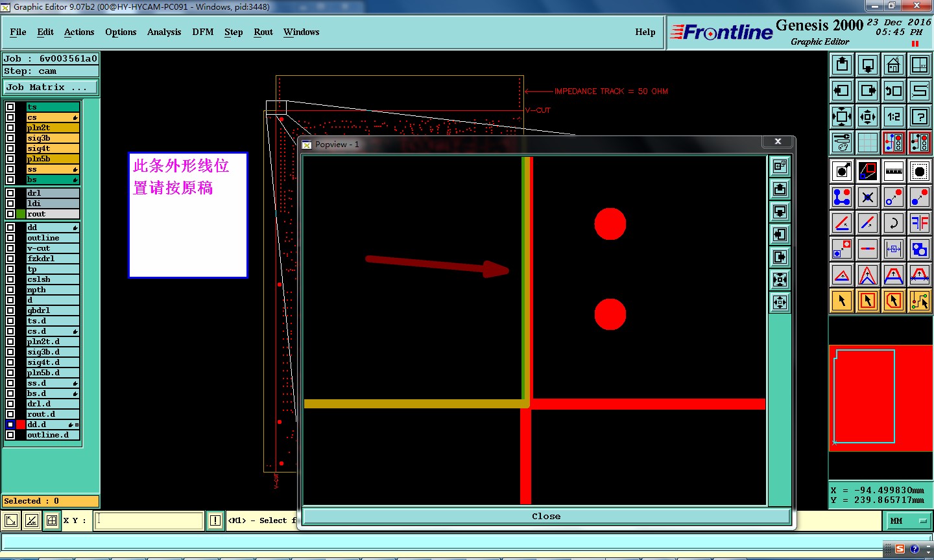
Task: Click the blue question mark tray icon
Action: [915, 549]
